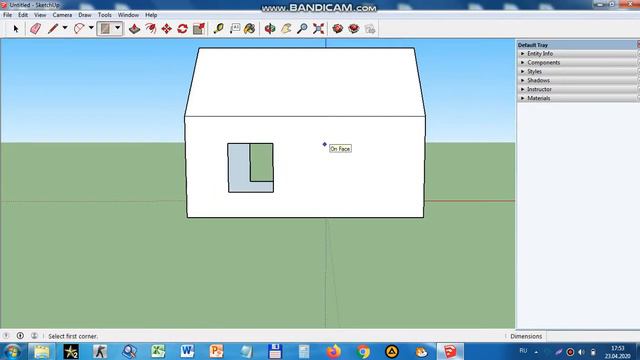Open Firefox from the taskbar
The image size is (640, 360).
click(x=333, y=351)
